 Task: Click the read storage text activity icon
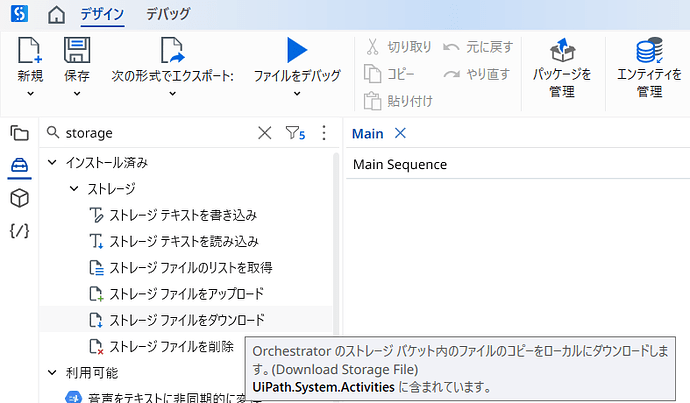(96, 241)
